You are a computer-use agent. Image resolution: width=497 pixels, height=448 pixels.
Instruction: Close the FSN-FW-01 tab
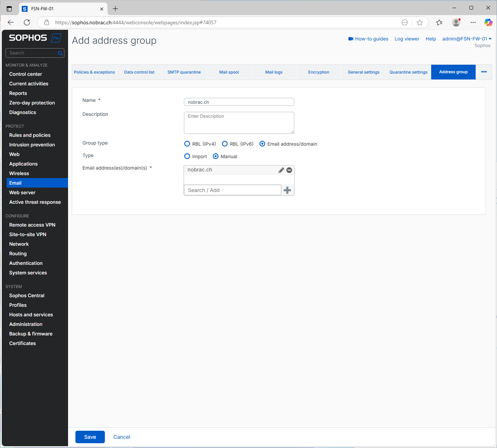click(x=102, y=9)
